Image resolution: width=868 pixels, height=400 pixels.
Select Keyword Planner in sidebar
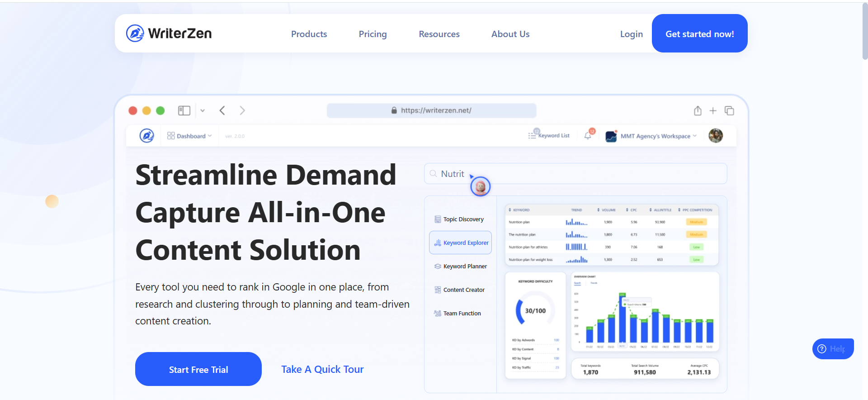point(460,266)
